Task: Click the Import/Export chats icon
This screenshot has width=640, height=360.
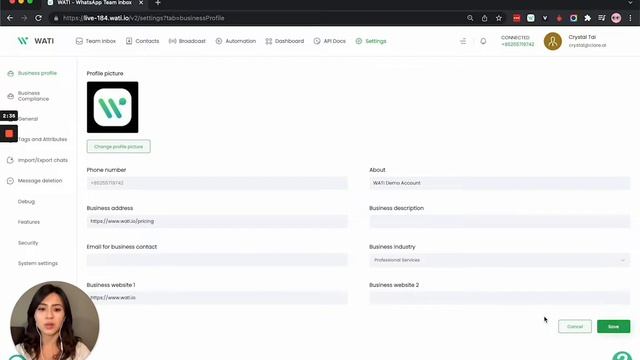Action: pyautogui.click(x=11, y=160)
